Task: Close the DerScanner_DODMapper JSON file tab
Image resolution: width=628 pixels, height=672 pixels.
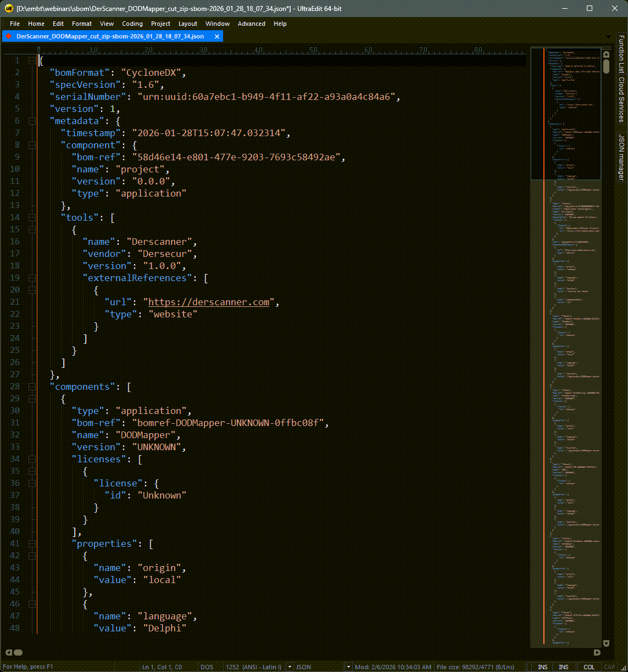Action: tap(217, 36)
